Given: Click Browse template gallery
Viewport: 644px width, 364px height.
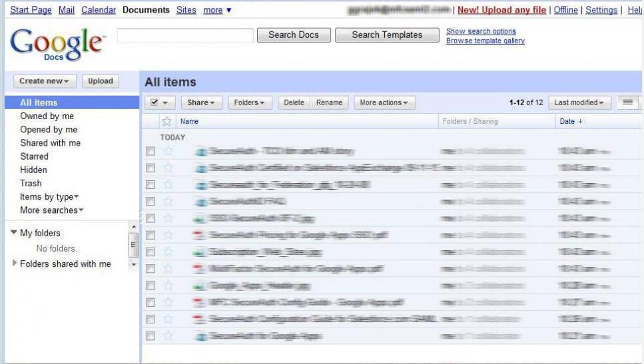Looking at the screenshot, I should 485,41.
